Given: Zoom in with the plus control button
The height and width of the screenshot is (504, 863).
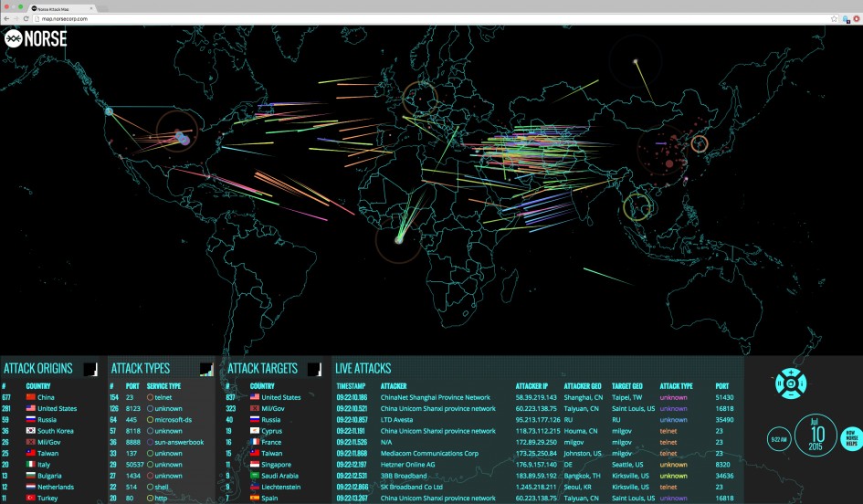Looking at the screenshot, I should [x=791, y=373].
